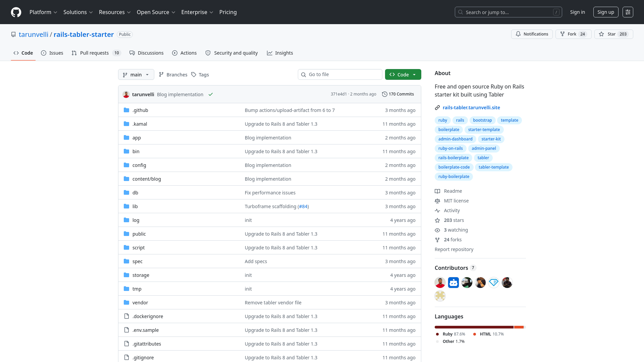The width and height of the screenshot is (644, 362).
Task: Select the admin-dashboard topic tag
Action: click(455, 139)
